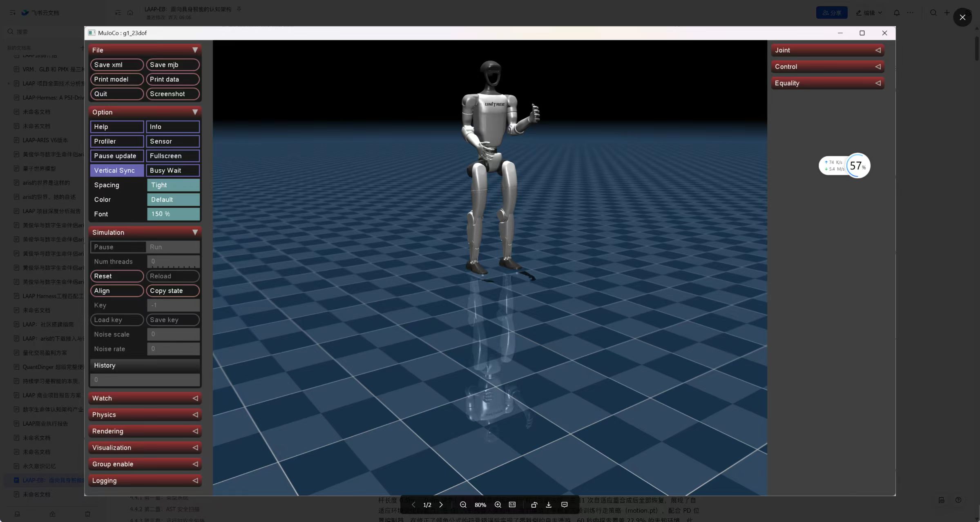Viewport: 980px width, 522px height.
Task: Expand the Control section
Action: (828, 67)
